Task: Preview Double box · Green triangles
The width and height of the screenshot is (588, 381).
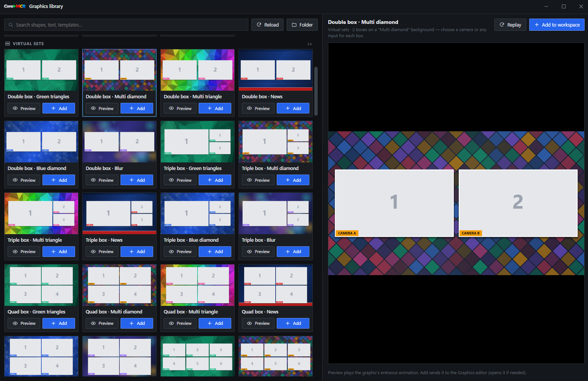Action: pyautogui.click(x=24, y=109)
